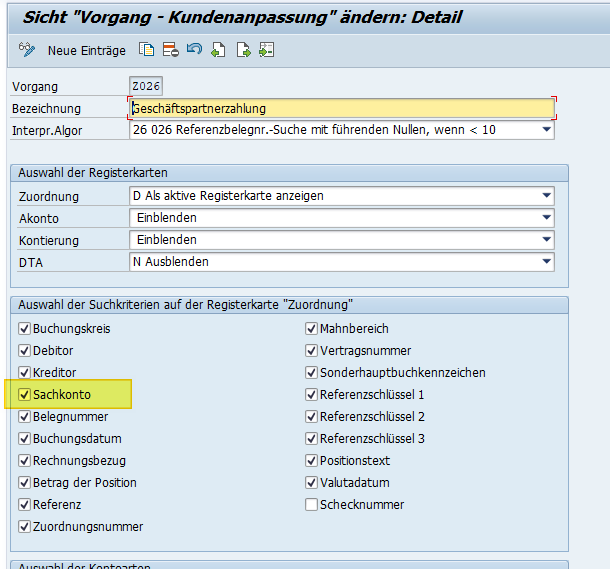The height and width of the screenshot is (569, 610).
Task: Uncheck the Valutadatum checkbox
Action: tap(312, 483)
